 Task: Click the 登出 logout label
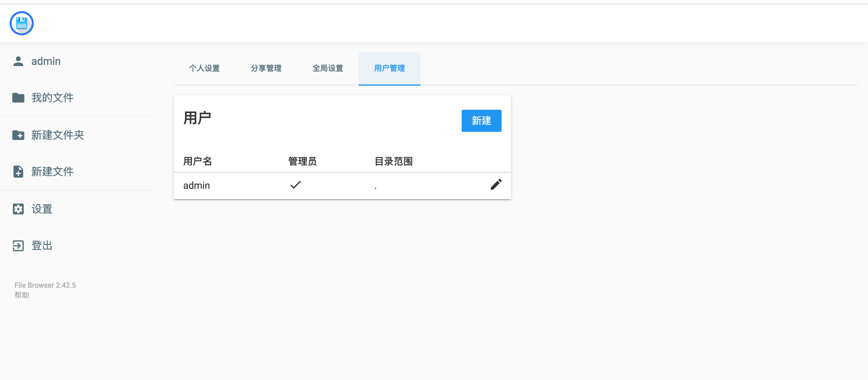tap(42, 246)
